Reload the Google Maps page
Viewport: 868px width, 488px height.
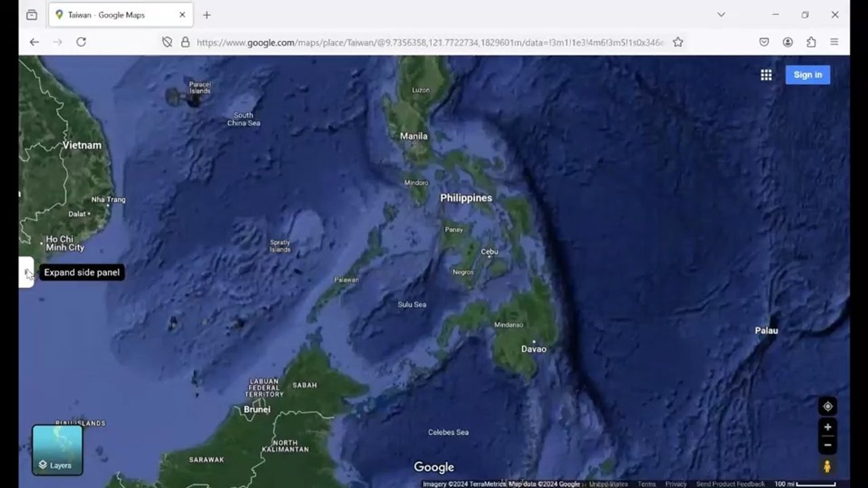tap(81, 42)
